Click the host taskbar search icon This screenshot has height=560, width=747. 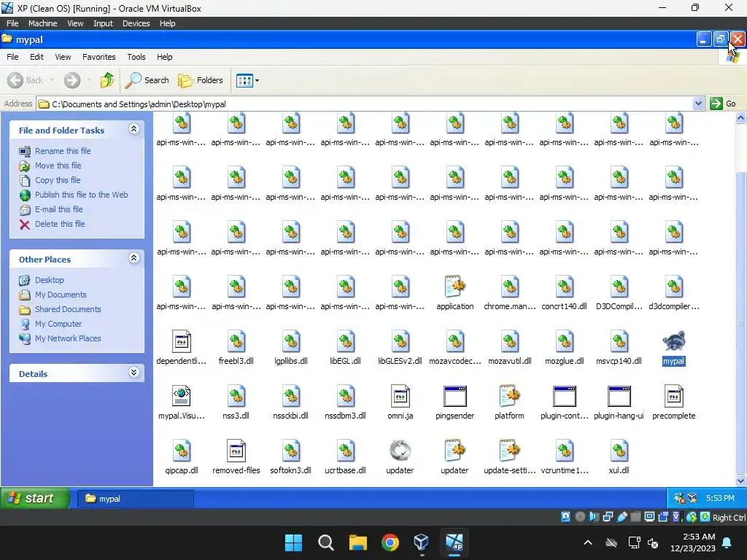[326, 542]
